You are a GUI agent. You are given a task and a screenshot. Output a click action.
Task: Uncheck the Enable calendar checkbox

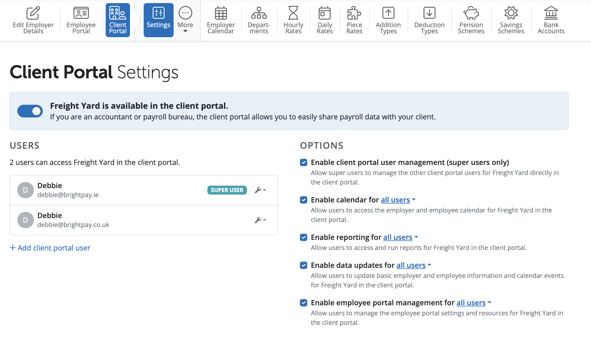304,200
